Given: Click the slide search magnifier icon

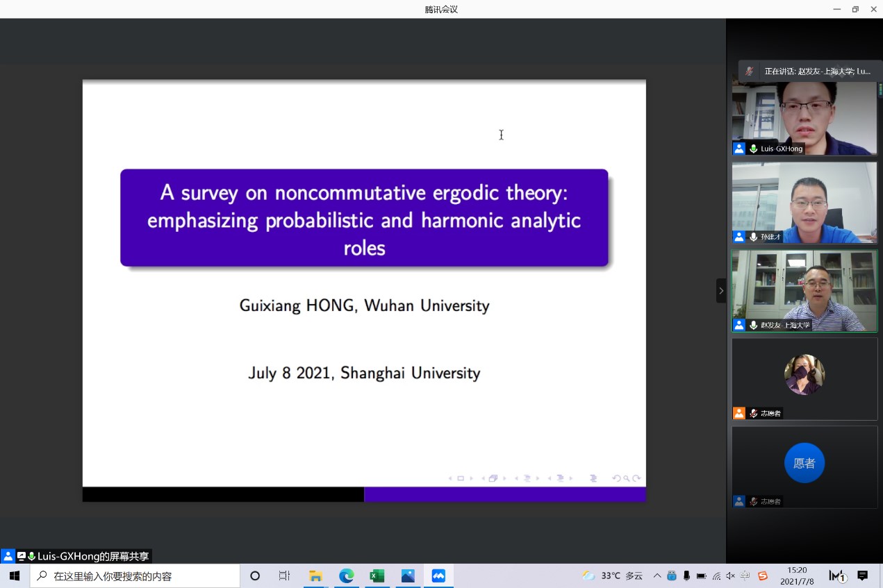Looking at the screenshot, I should (x=626, y=478).
